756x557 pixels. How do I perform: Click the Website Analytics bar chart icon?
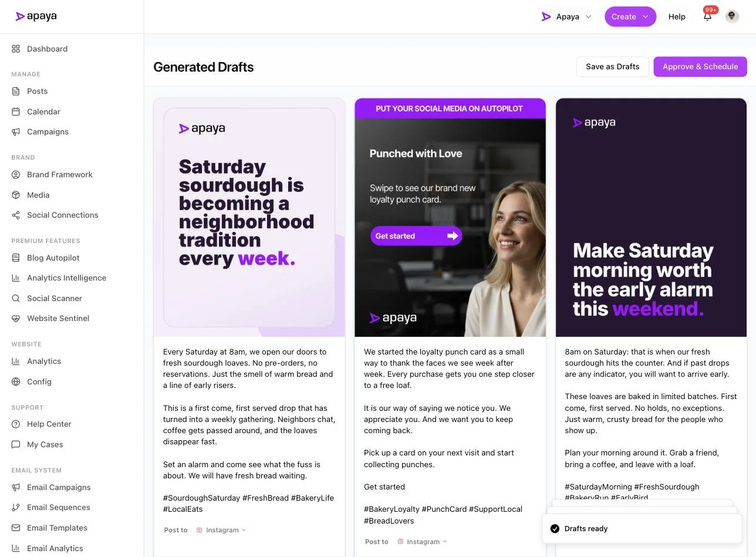(16, 361)
